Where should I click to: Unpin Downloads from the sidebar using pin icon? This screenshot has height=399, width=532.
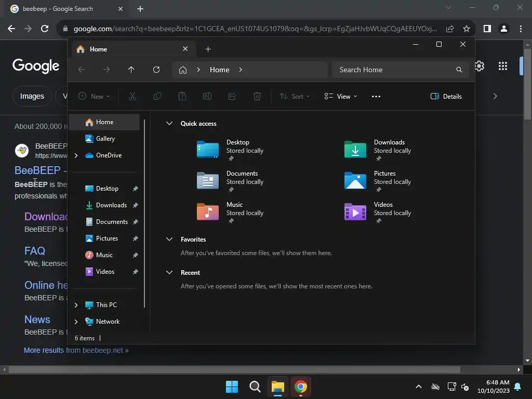point(136,205)
